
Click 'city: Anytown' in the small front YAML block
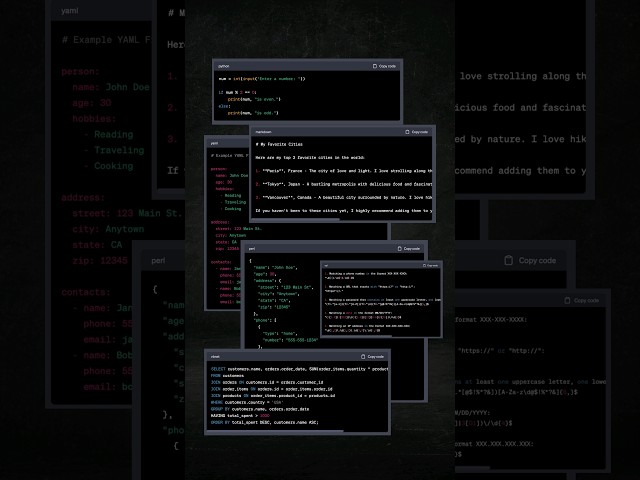(x=231, y=236)
